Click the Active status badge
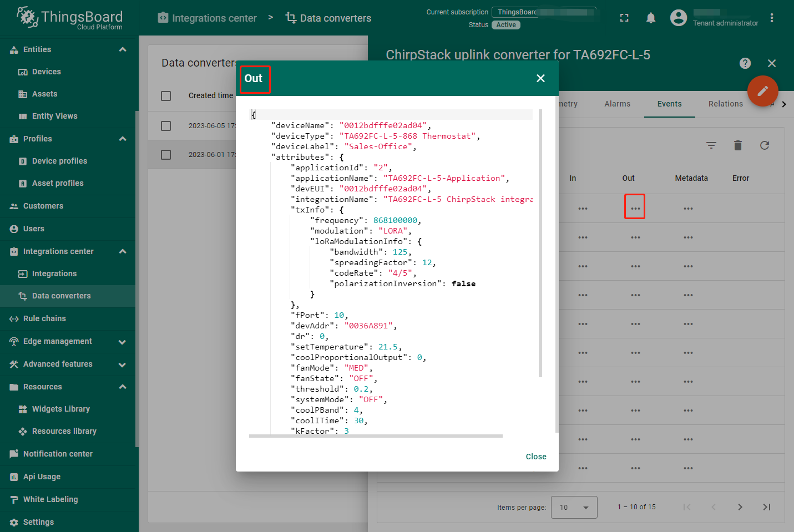 506,25
